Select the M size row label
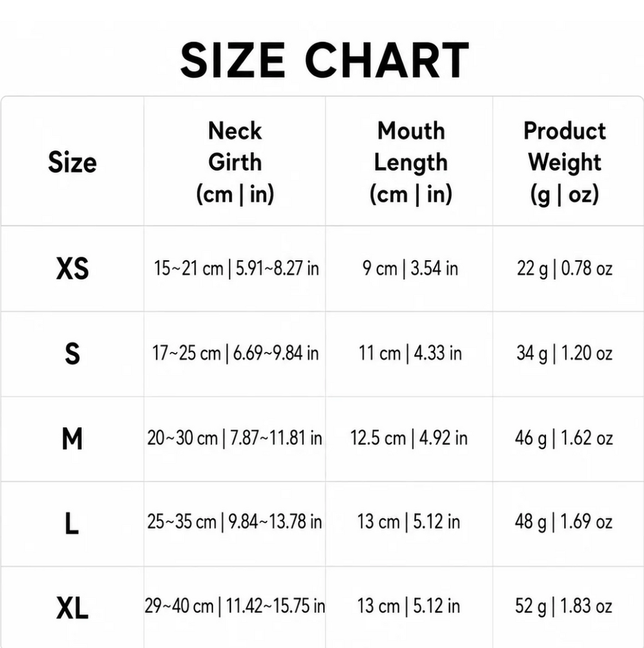 tap(72, 439)
